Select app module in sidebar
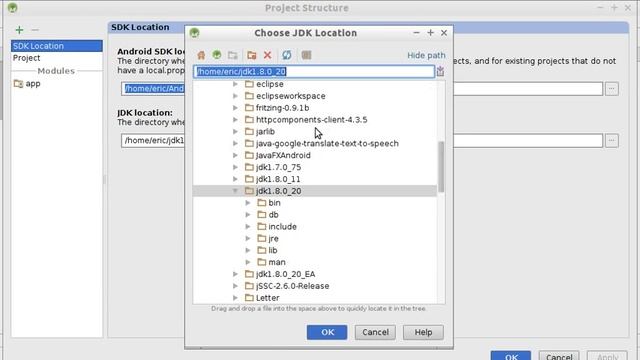 tap(33, 84)
